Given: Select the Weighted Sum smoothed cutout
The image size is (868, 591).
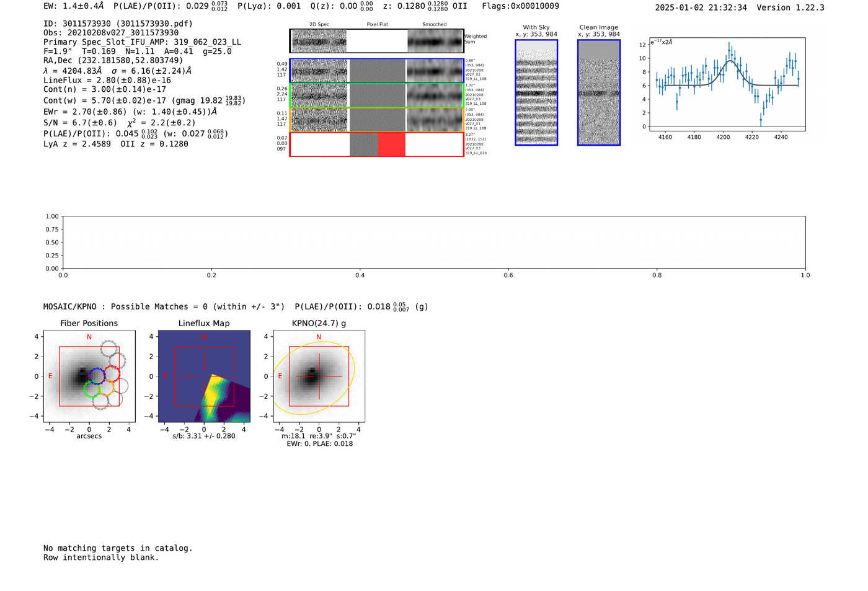Looking at the screenshot, I should pyautogui.click(x=435, y=42).
